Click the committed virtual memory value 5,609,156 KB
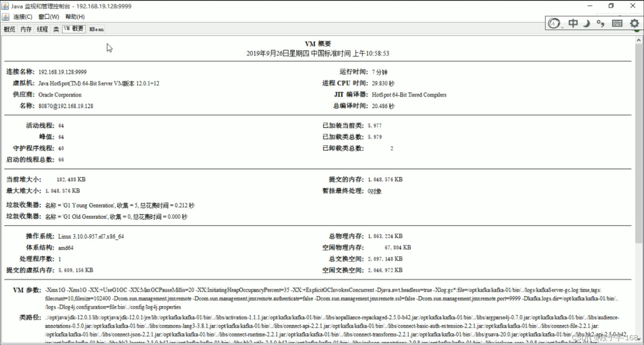 coord(76,270)
